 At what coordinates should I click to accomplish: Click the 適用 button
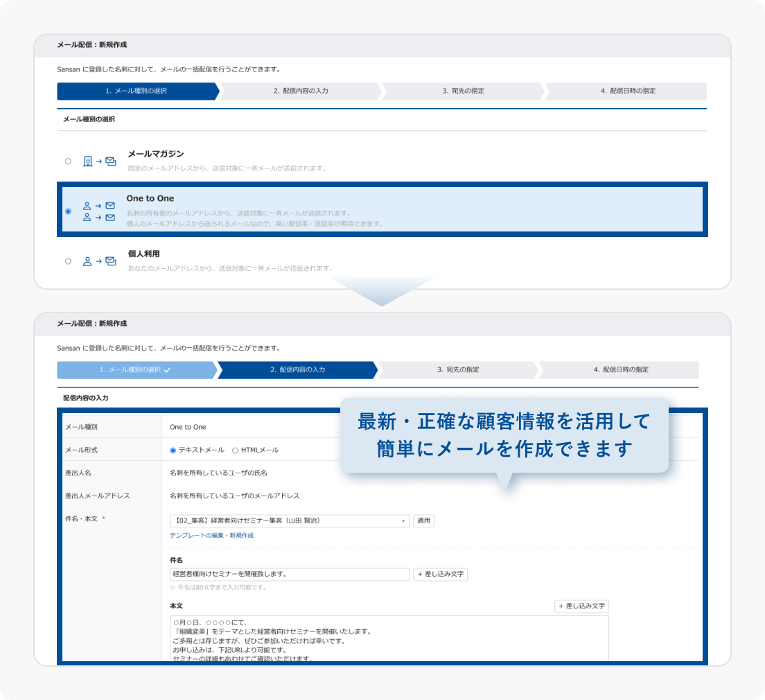[423, 521]
